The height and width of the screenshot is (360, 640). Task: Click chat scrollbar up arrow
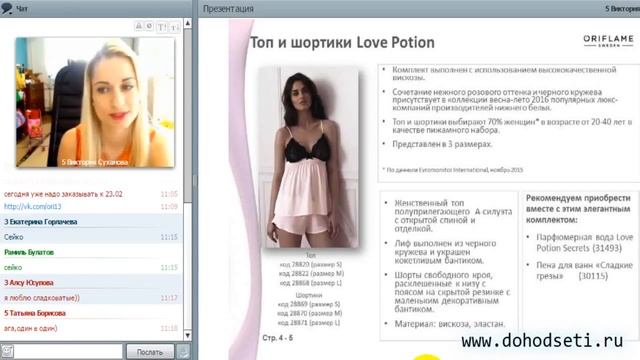click(188, 23)
